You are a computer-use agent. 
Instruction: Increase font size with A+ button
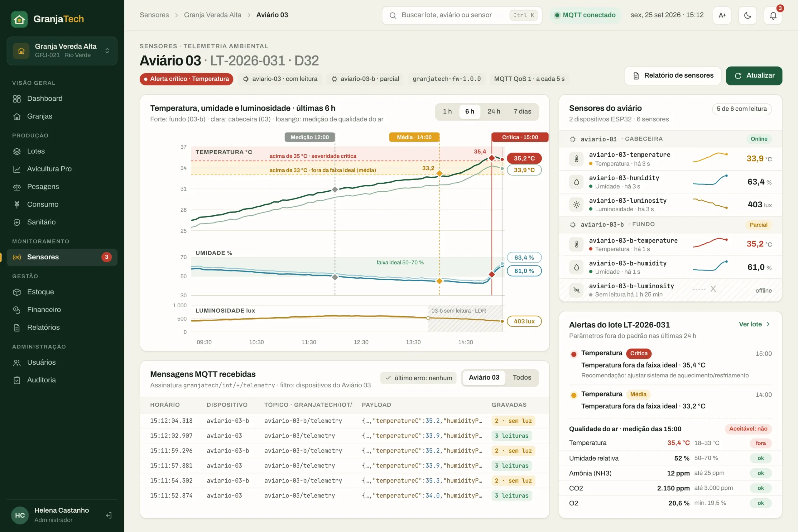coord(722,15)
